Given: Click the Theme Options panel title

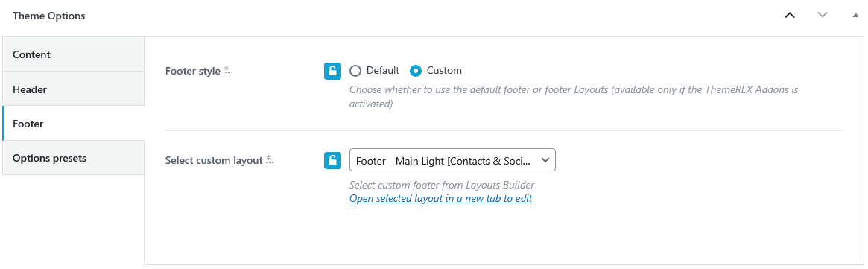Looking at the screenshot, I should tap(48, 16).
